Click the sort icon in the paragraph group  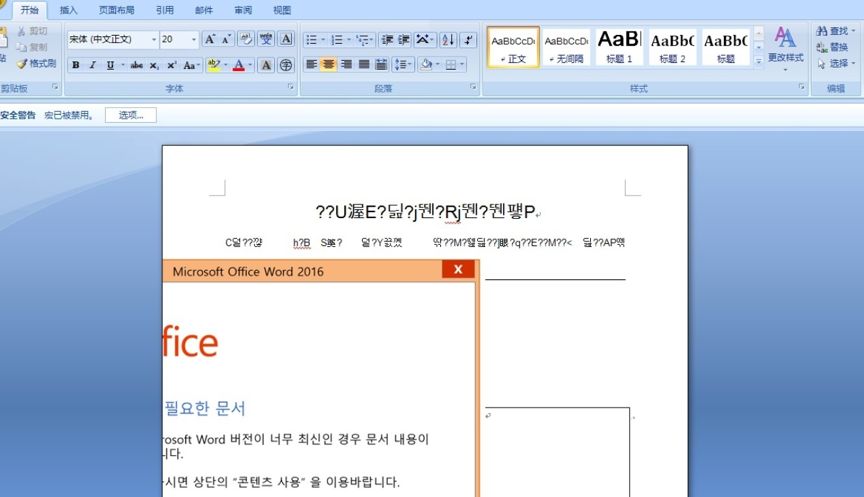(x=447, y=40)
